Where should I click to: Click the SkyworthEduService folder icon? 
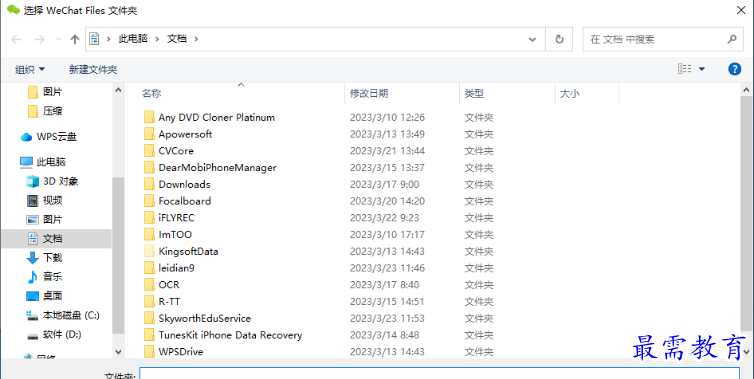(x=149, y=318)
